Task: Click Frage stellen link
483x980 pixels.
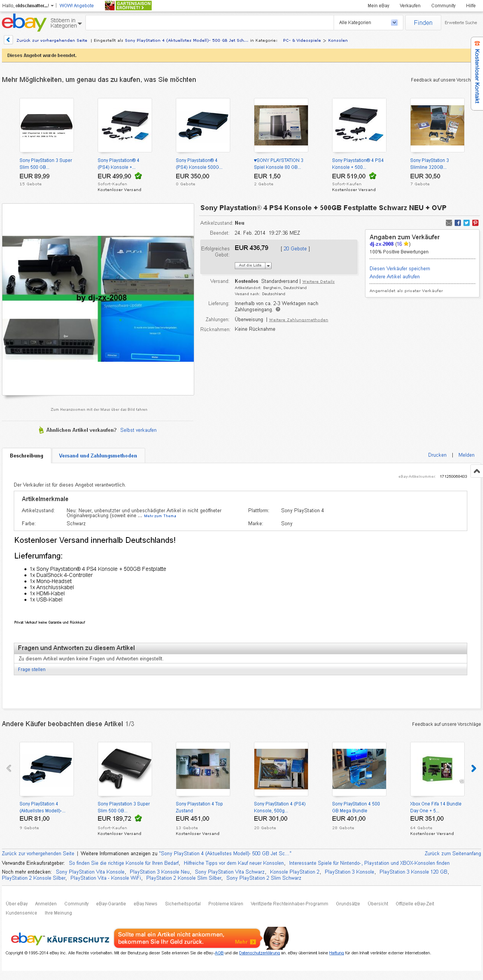Action: coord(32,669)
